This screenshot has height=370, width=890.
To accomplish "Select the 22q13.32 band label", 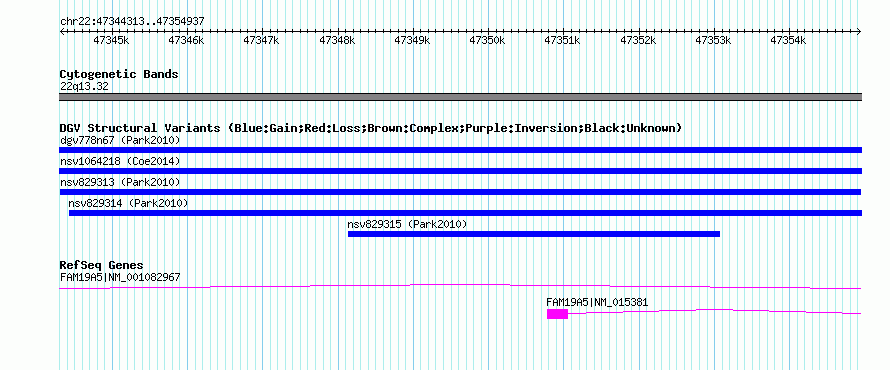I will [84, 87].
